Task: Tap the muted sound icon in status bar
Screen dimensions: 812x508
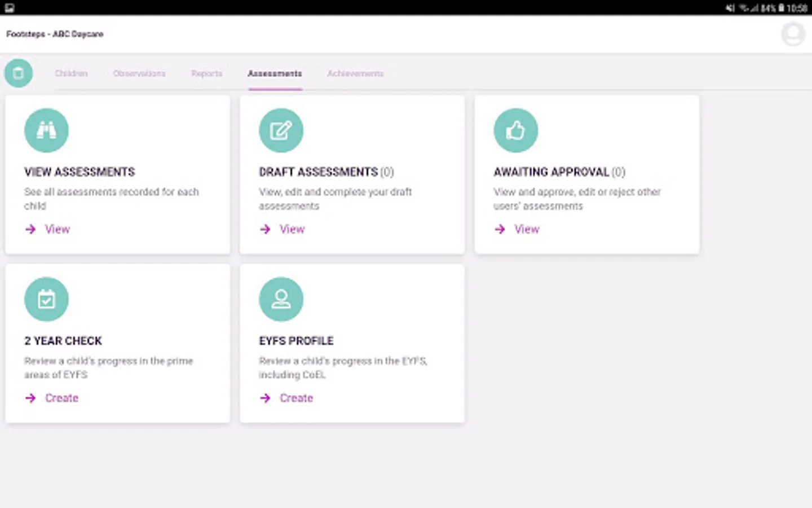Action: point(730,8)
